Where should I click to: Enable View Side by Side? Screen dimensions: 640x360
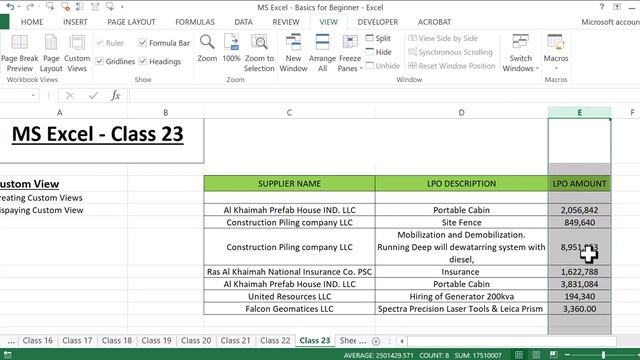(443, 38)
